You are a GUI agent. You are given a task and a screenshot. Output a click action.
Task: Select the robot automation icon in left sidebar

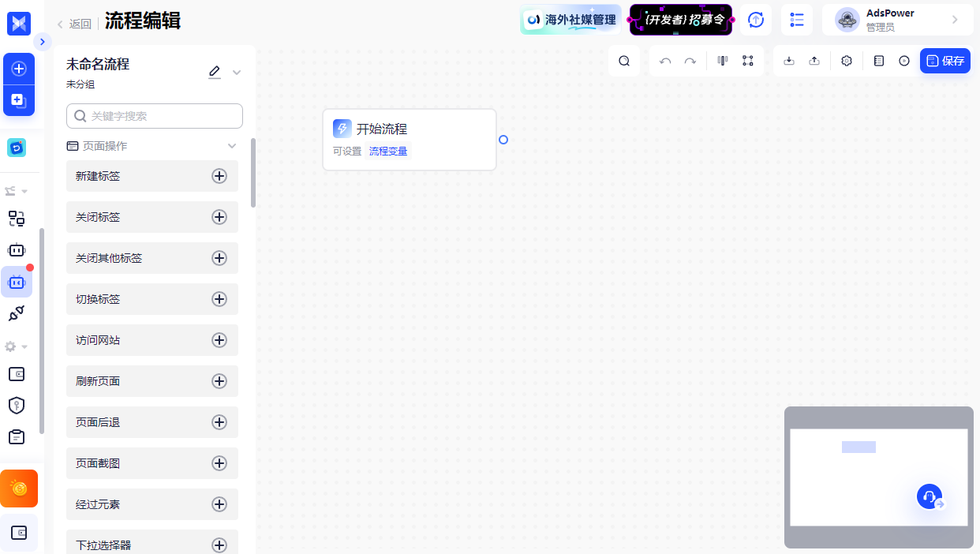(x=17, y=282)
